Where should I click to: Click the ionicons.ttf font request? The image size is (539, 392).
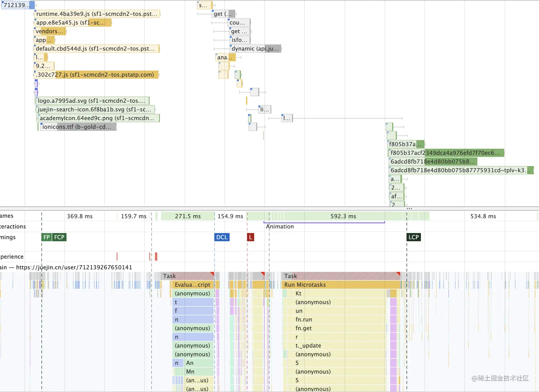point(78,127)
